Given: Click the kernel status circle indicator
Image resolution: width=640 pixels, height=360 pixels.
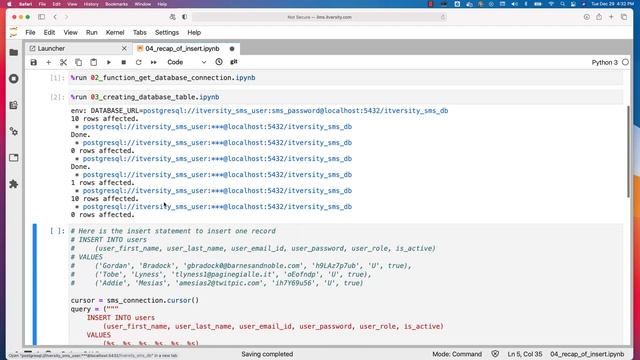Looking at the screenshot, I should point(625,62).
